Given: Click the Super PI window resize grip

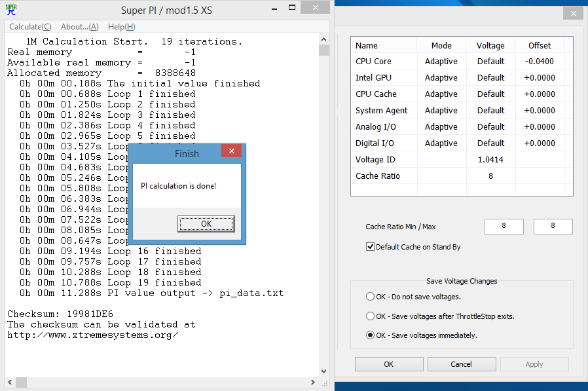Looking at the screenshot, I should pos(325,383).
